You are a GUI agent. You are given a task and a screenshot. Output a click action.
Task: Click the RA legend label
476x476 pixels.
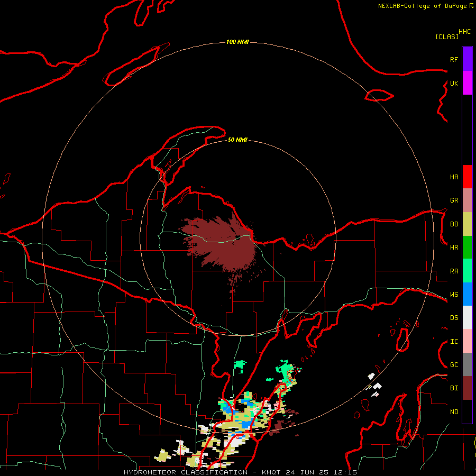[454, 271]
